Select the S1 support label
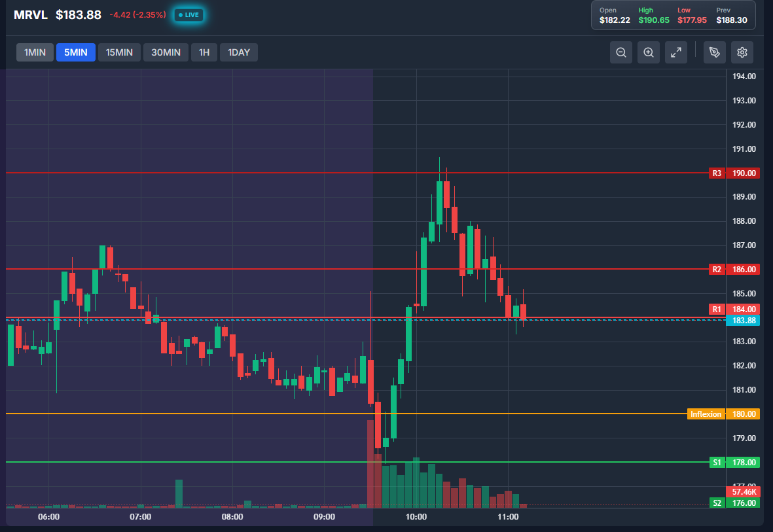773x532 pixels. (x=717, y=462)
